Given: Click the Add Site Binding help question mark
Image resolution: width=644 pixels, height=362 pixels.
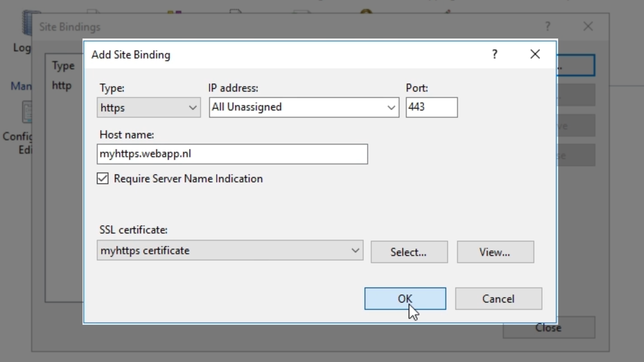Looking at the screenshot, I should 495,54.
